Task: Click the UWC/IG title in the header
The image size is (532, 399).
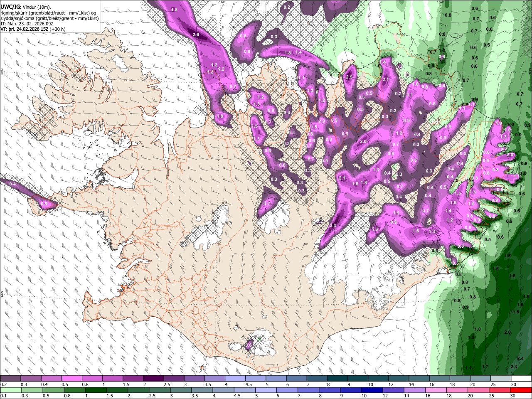Action: 10,7
